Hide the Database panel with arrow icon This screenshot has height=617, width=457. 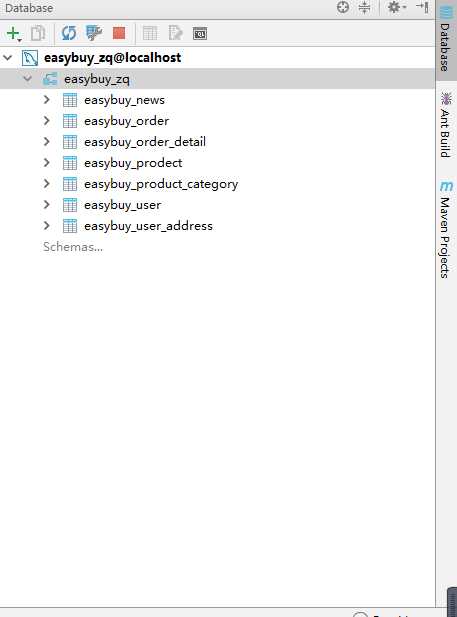point(422,7)
